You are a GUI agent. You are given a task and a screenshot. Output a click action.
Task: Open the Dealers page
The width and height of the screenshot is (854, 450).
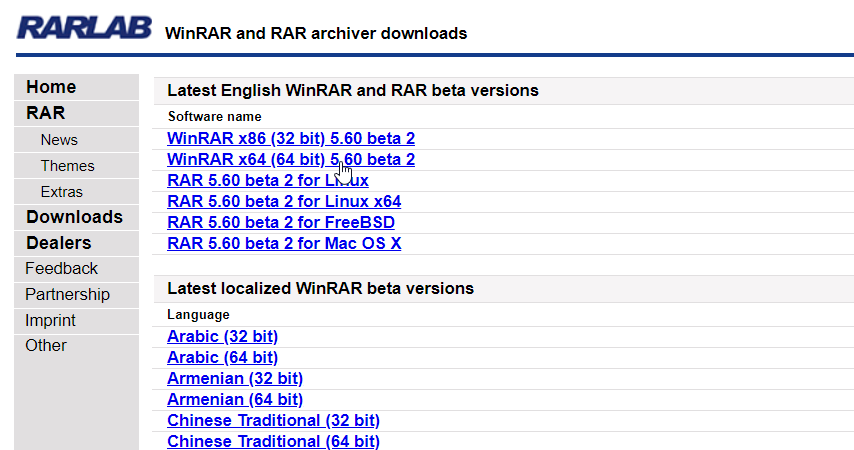[59, 243]
